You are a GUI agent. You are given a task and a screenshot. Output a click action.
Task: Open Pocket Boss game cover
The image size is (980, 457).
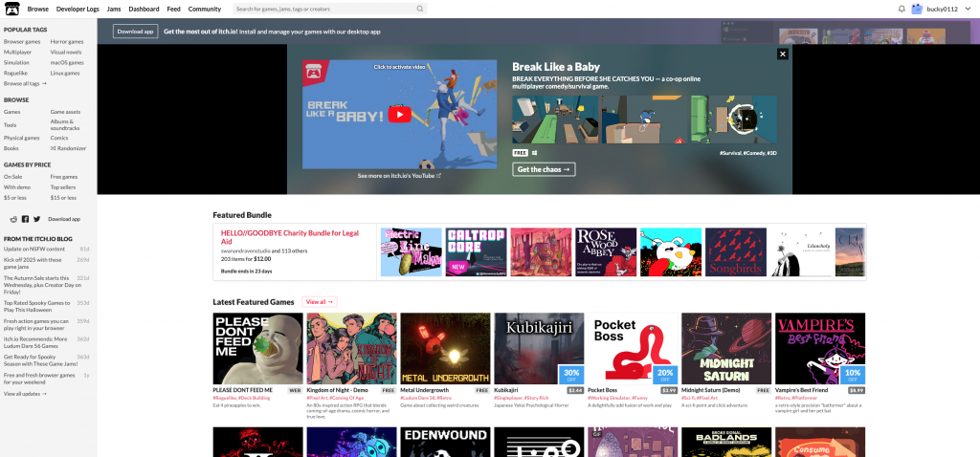click(634, 348)
